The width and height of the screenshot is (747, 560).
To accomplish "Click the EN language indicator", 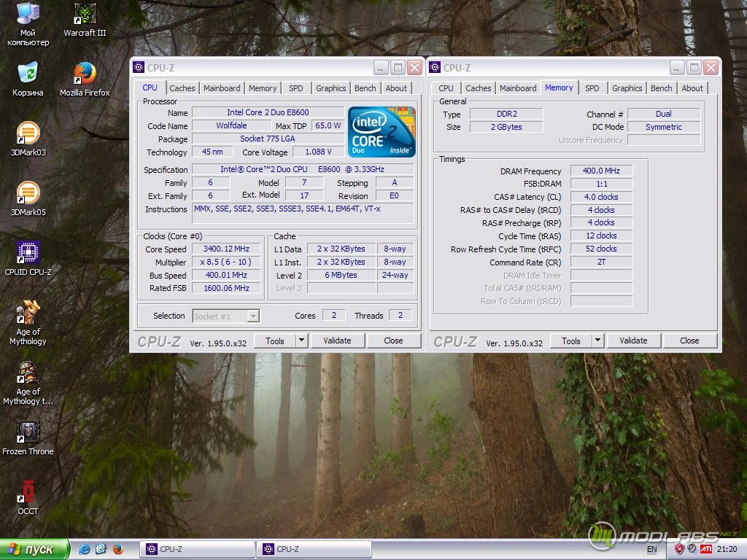I will click(x=651, y=549).
